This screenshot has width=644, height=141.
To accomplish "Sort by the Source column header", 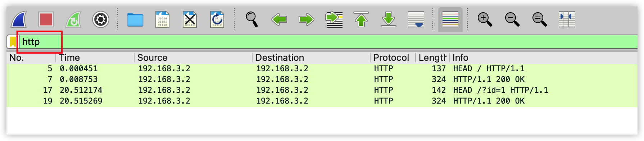I will 193,58.
